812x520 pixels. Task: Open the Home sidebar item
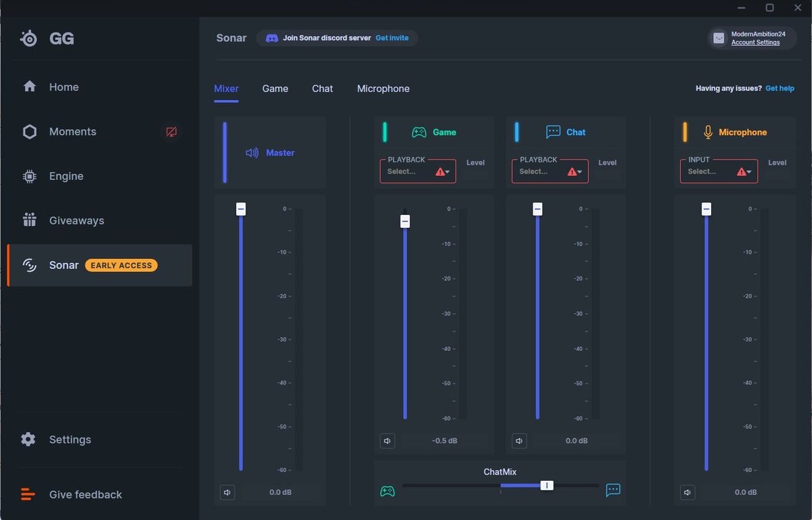(x=99, y=87)
